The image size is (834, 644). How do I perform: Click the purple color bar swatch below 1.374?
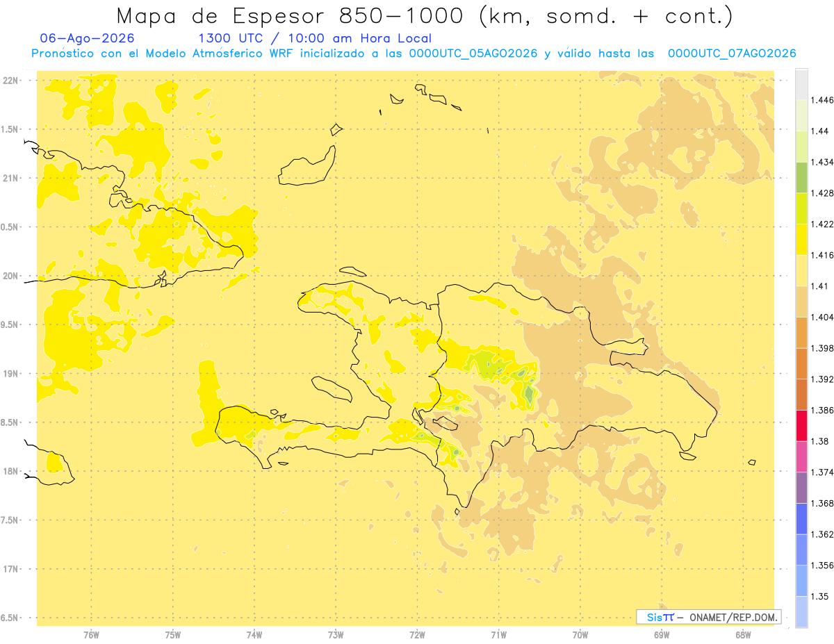point(801,487)
